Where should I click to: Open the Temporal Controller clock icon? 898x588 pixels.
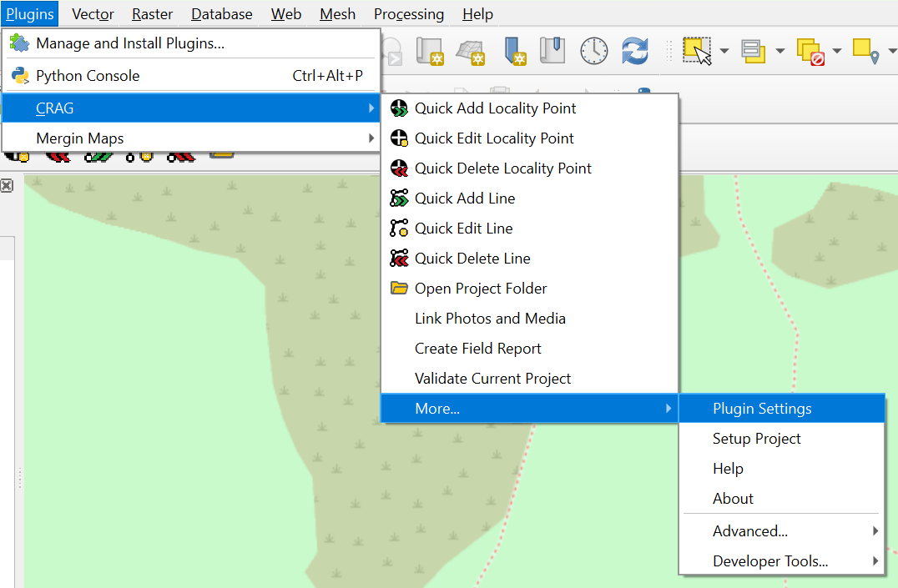tap(594, 51)
